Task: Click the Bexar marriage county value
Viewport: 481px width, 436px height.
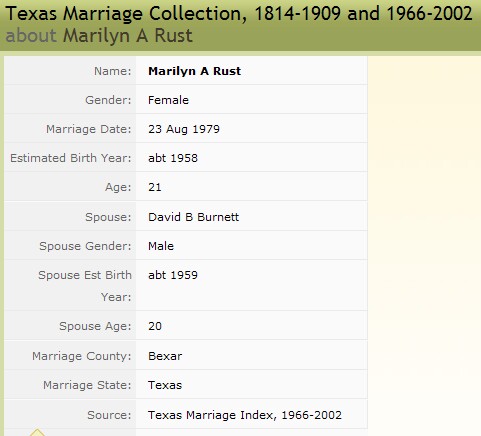Action: (x=165, y=356)
